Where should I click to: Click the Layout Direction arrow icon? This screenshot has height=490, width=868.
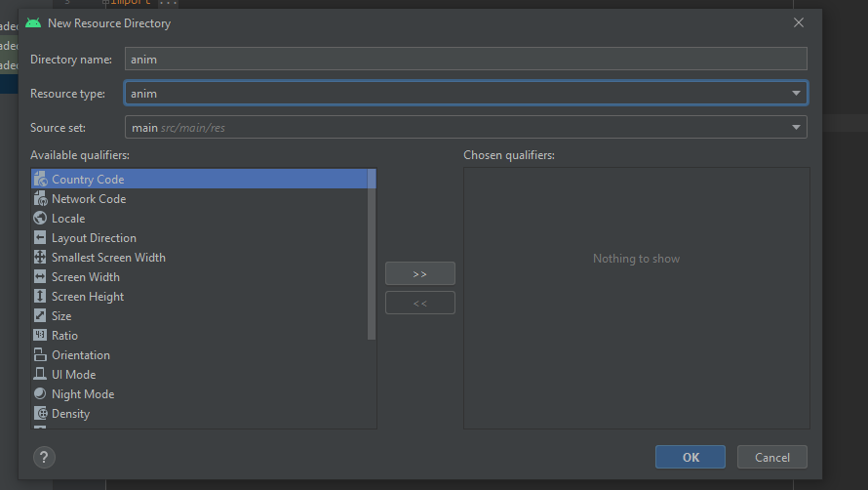pos(40,238)
